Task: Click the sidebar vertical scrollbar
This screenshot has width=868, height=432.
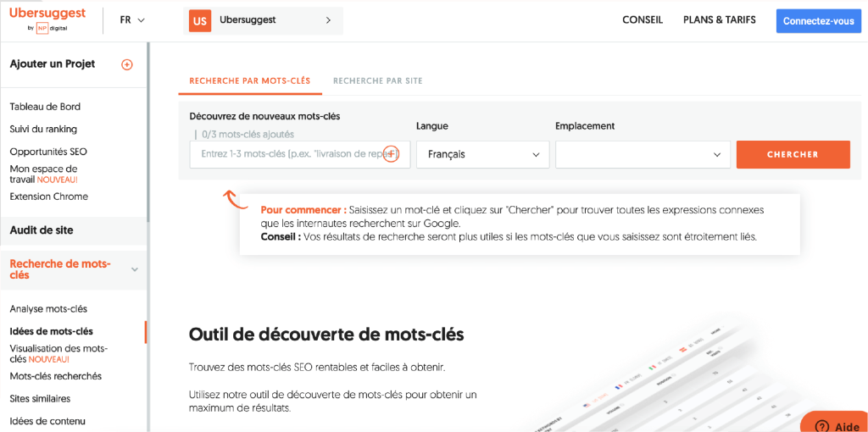Action: coord(147,133)
